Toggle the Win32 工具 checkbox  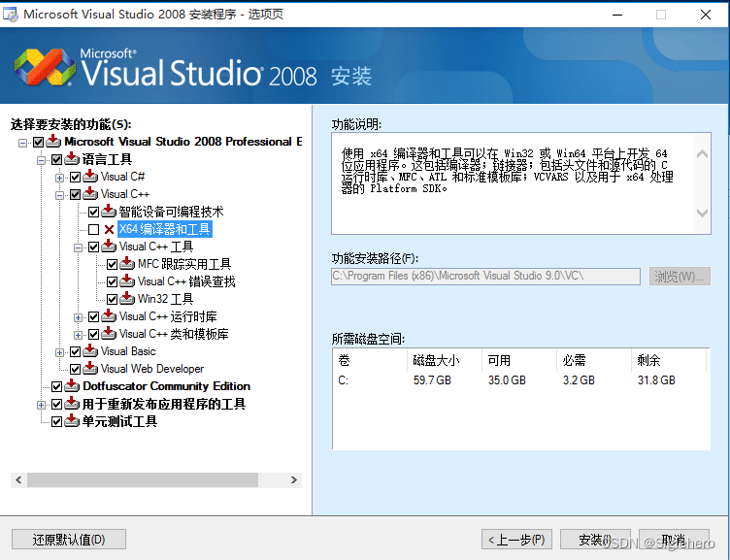tap(112, 299)
